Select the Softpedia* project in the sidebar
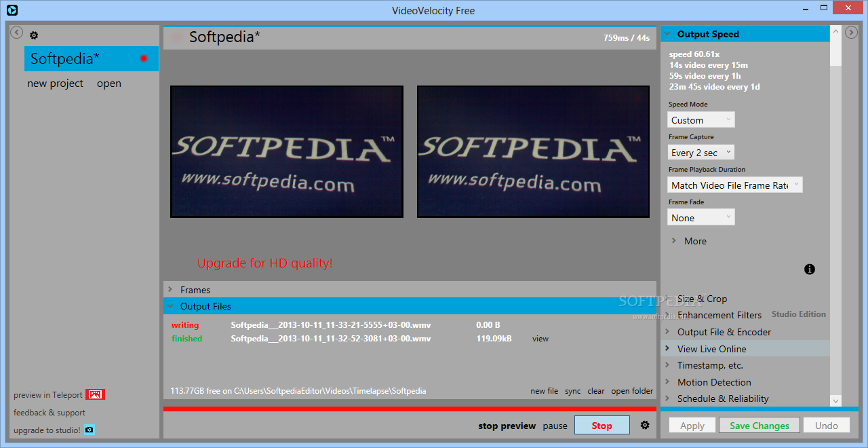The image size is (868, 448). pos(92,58)
